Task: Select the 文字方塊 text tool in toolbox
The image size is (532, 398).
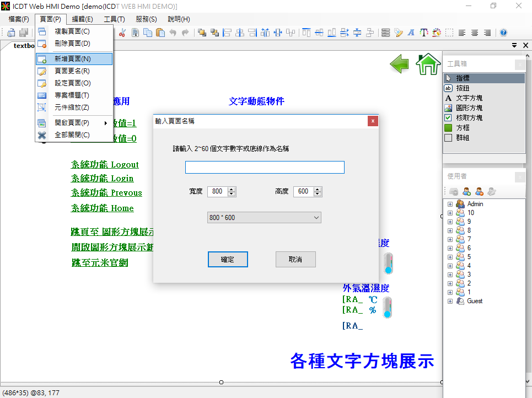Action: (x=469, y=98)
